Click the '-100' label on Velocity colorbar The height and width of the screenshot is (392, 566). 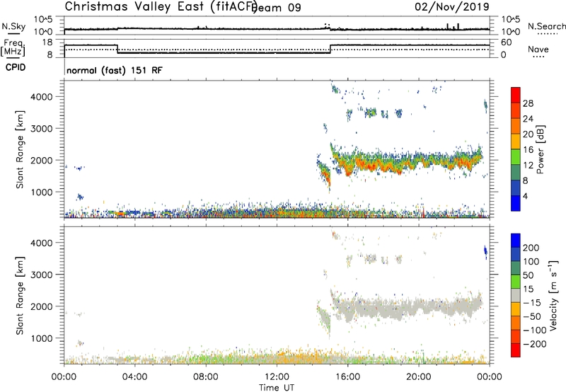[534, 330]
